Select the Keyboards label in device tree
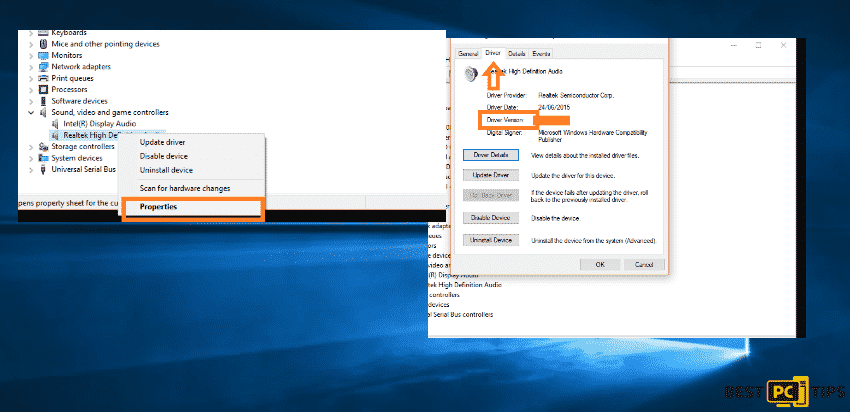 pos(69,33)
